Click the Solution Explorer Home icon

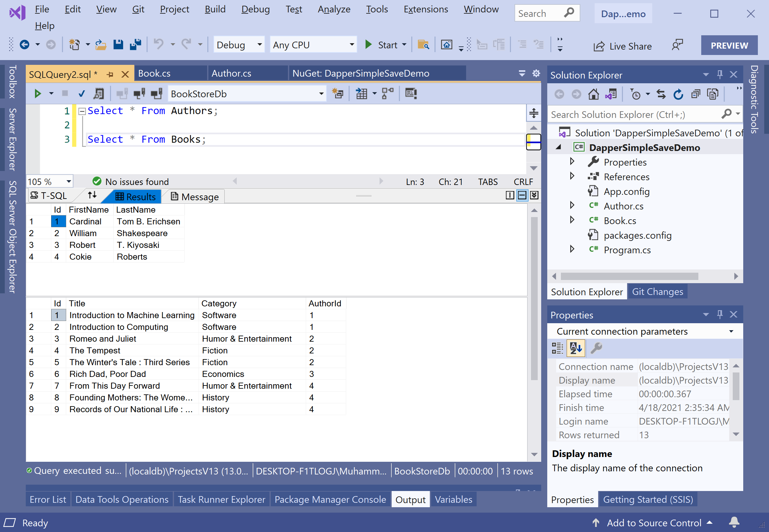coord(593,94)
